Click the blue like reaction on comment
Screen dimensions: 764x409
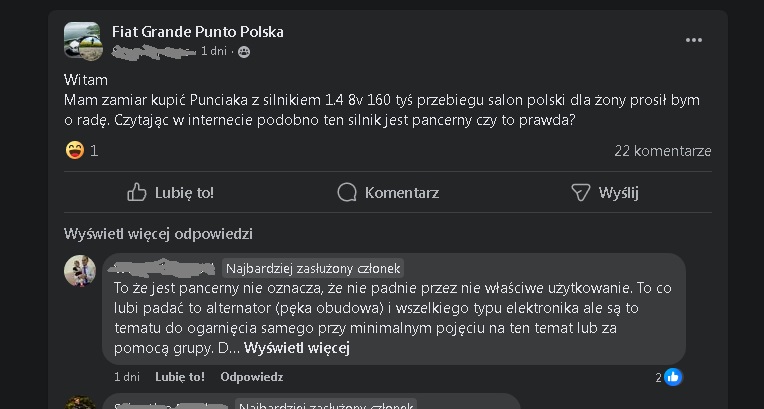673,377
